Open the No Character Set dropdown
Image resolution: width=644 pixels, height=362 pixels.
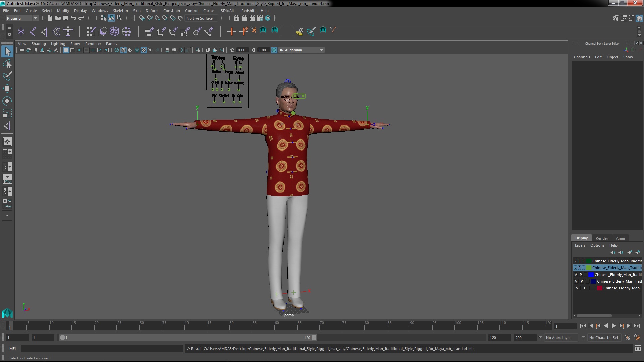coord(604,338)
